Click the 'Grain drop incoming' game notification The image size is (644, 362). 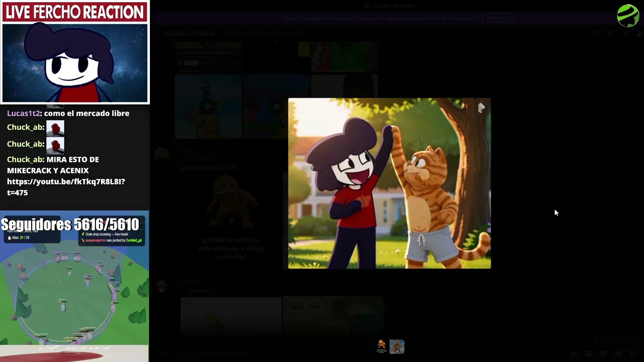pyautogui.click(x=105, y=234)
